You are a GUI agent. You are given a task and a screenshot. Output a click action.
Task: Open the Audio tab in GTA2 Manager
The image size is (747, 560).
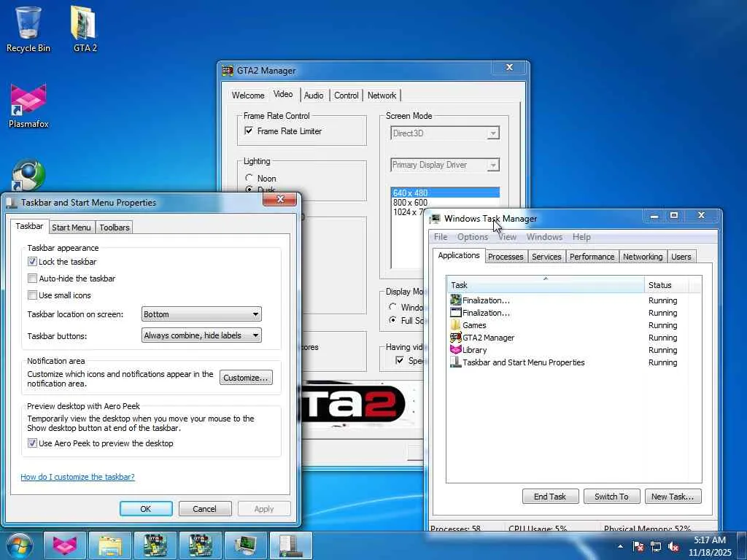[x=314, y=96]
